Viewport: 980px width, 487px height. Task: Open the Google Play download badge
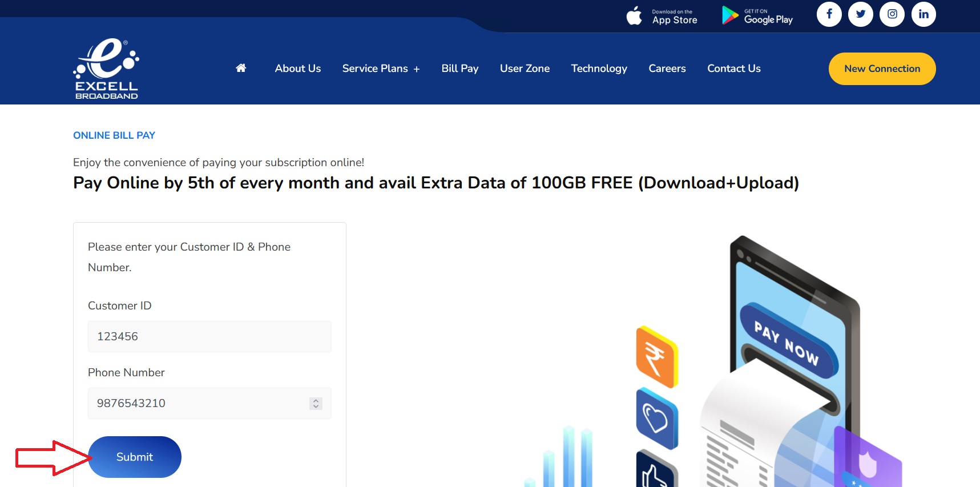point(757,15)
